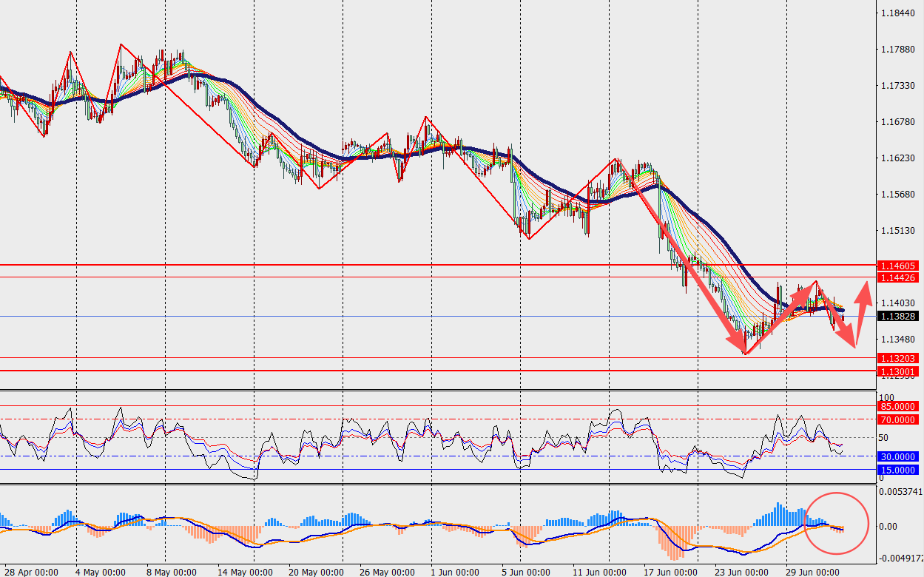Viewport: 924px width, 577px height.
Task: Click the 1.14426 red price level label
Action: click(898, 277)
